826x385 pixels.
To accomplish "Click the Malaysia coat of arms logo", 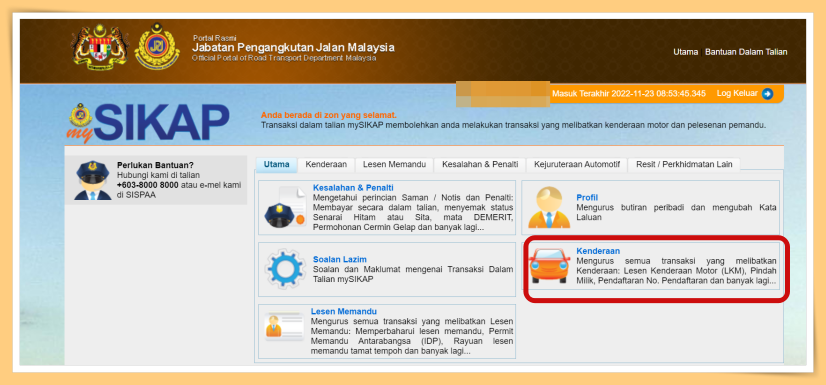I will 100,47.
